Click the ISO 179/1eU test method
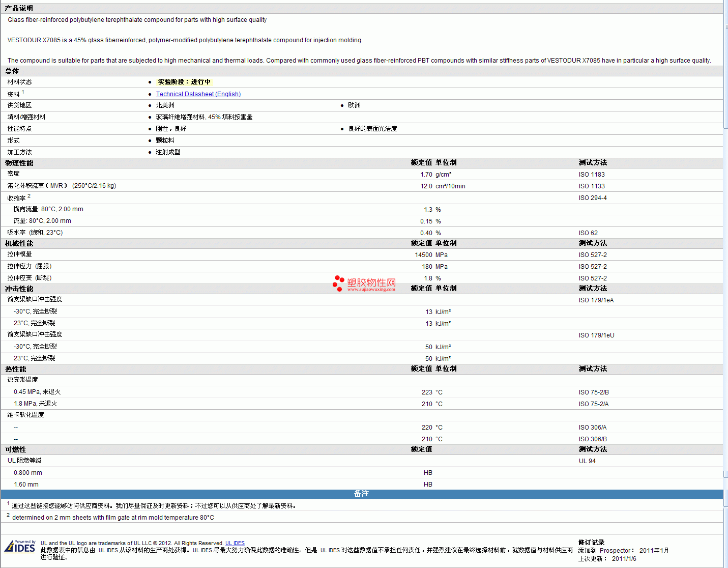 pos(596,335)
